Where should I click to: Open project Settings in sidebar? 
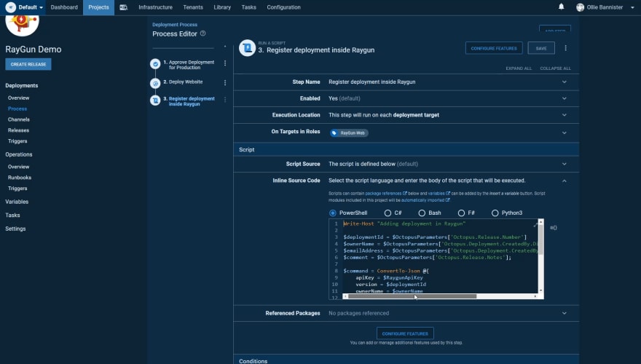(15, 229)
